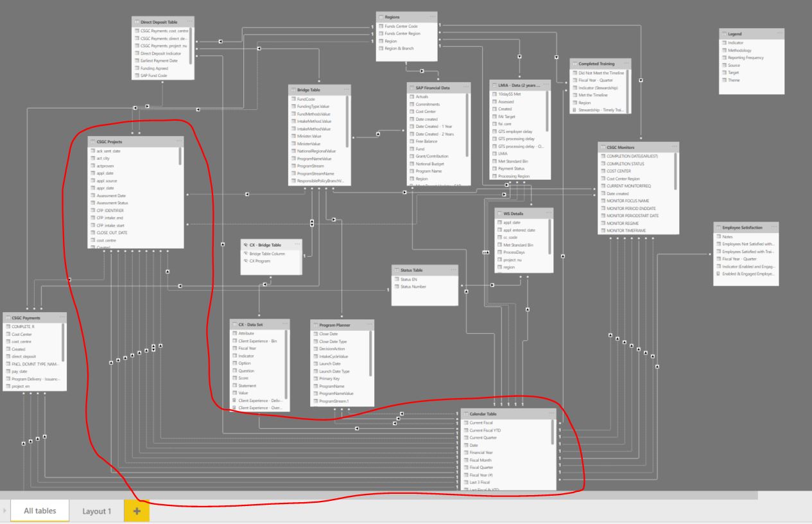Viewport: 812px width, 524px height.
Task: Select the Calendar Table header
Action: [x=507, y=414]
